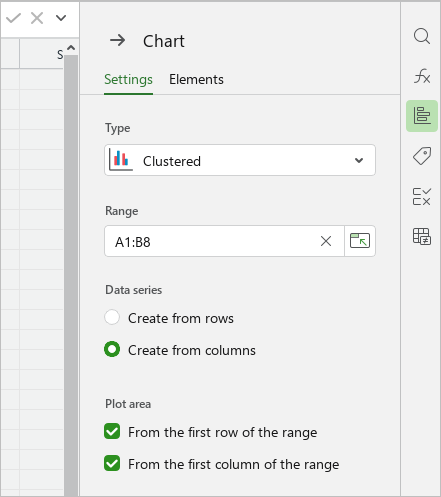Image resolution: width=441 pixels, height=497 pixels.
Task: Click the Chart panel title
Action: 164,41
